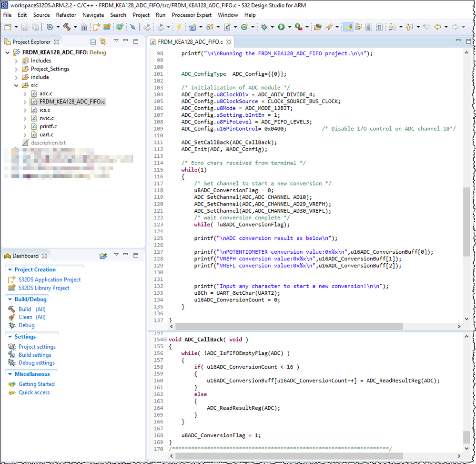The image size is (476, 464).
Task: Click Collapse All icon in Project Explorer
Action: coord(93,42)
